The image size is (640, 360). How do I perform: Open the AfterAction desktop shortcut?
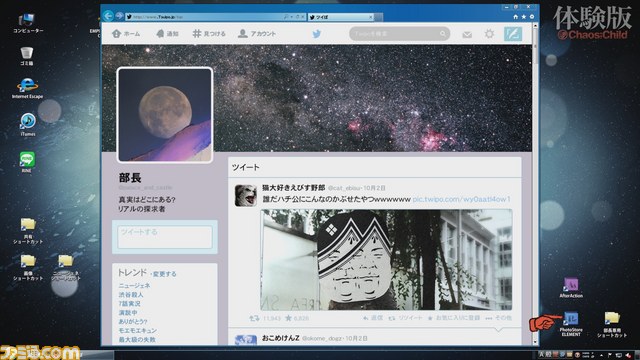pyautogui.click(x=571, y=288)
